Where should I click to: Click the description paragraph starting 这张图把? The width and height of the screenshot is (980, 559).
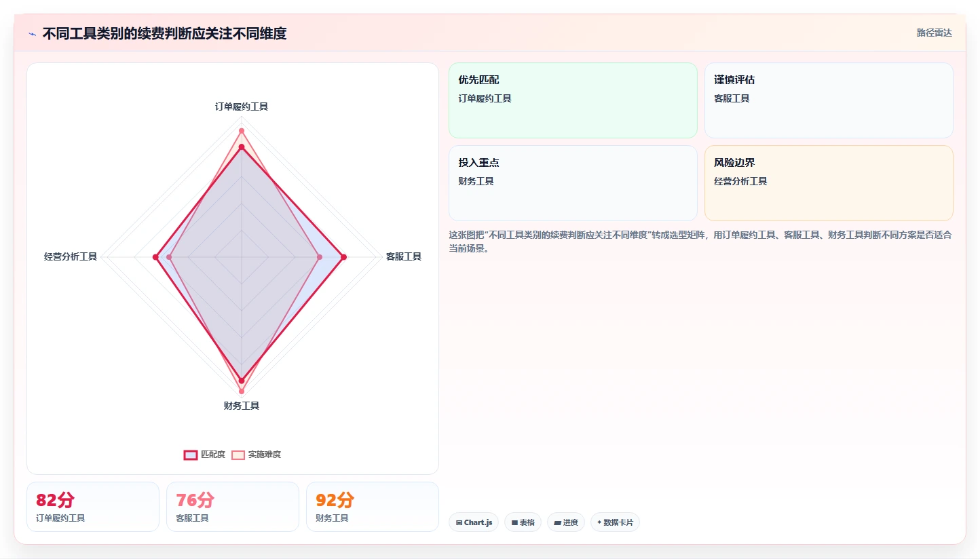point(700,242)
